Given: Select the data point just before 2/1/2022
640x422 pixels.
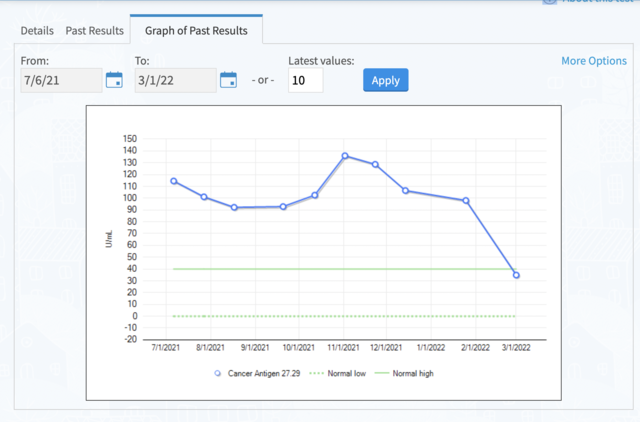Looking at the screenshot, I should [x=466, y=201].
